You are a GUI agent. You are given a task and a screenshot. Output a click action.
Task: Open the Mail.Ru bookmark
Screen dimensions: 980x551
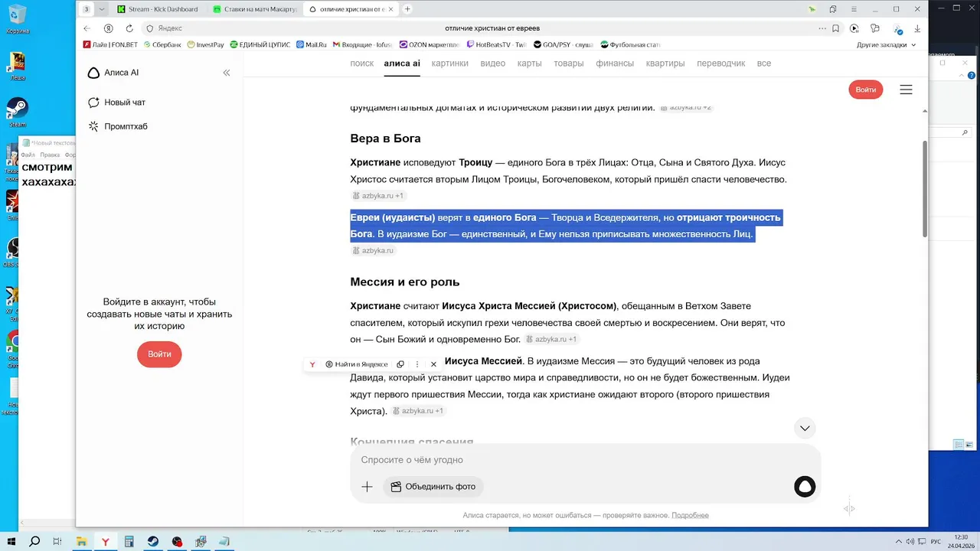[x=311, y=44]
